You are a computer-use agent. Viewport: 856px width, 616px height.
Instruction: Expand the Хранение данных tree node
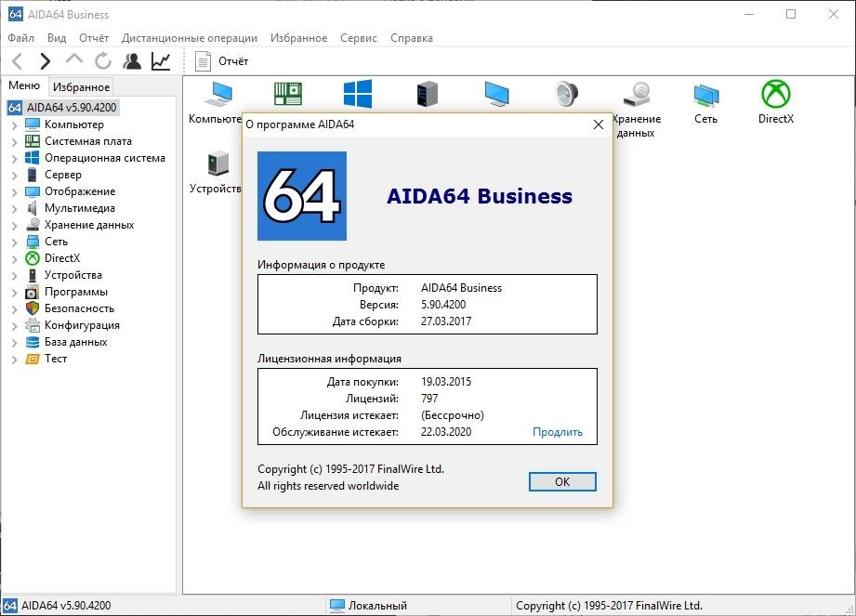tap(15, 226)
